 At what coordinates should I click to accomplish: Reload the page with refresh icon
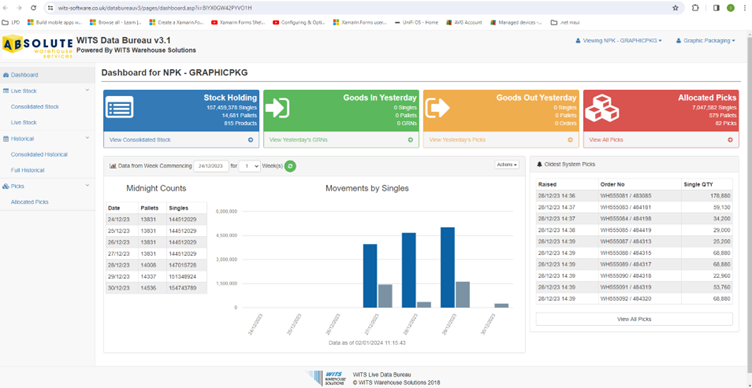pyautogui.click(x=33, y=8)
